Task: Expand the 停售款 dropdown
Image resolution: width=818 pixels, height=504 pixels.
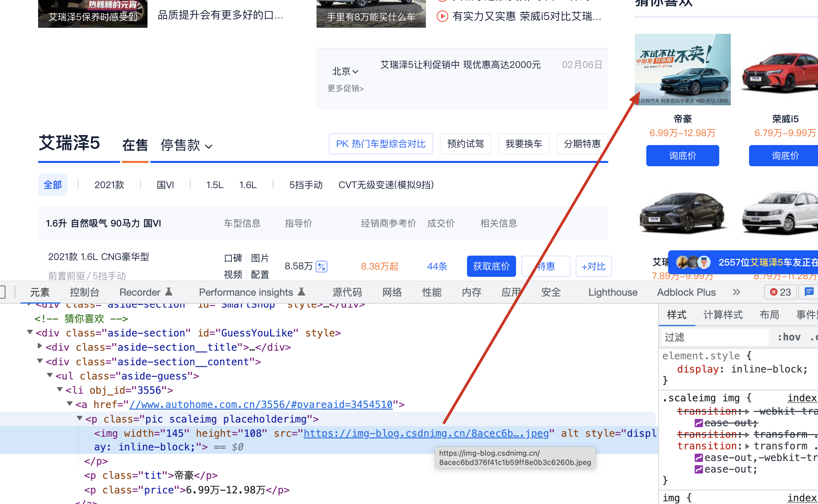Action: [186, 145]
